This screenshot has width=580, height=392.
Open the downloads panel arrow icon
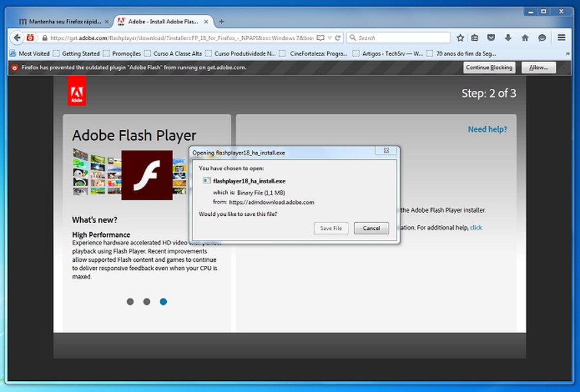coord(508,37)
